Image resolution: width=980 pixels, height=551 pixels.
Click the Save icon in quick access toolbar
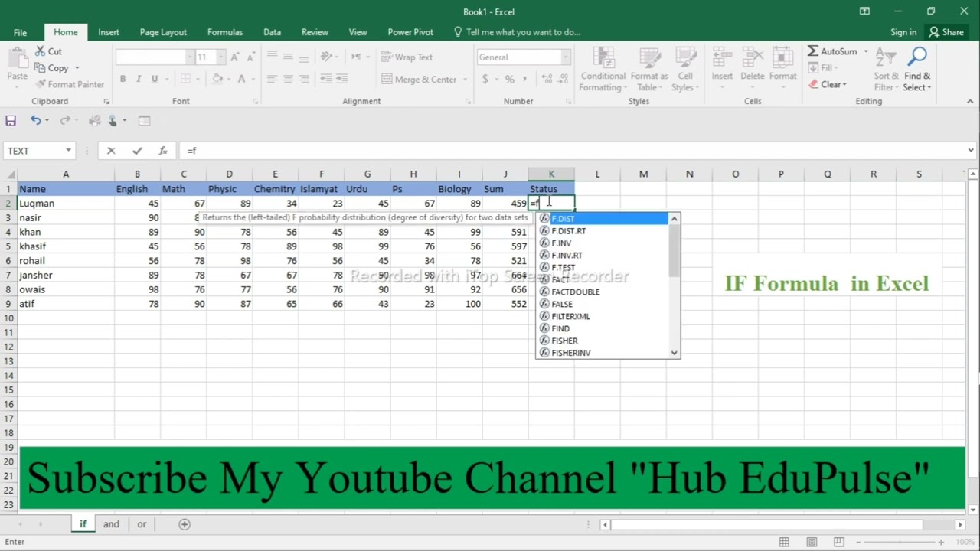[x=11, y=120]
